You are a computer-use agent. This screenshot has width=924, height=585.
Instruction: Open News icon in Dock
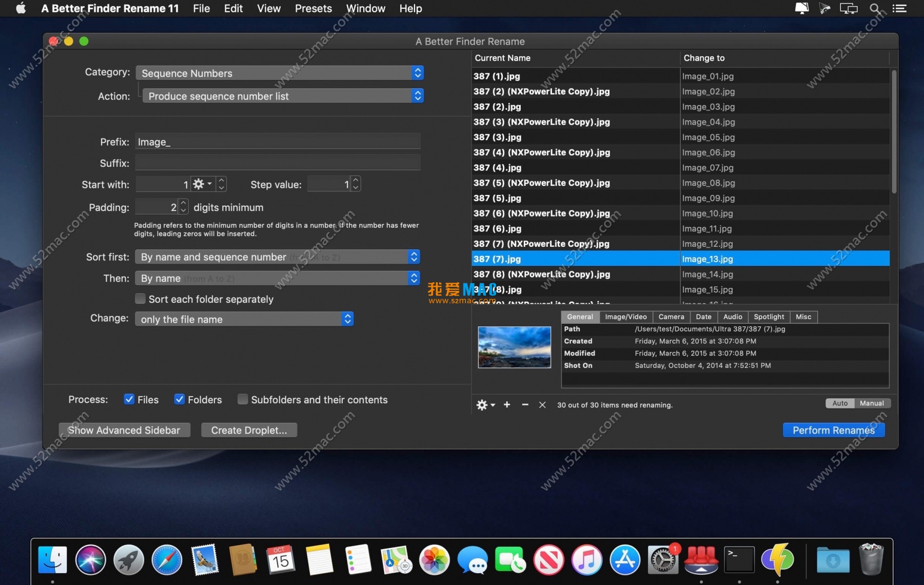(548, 559)
